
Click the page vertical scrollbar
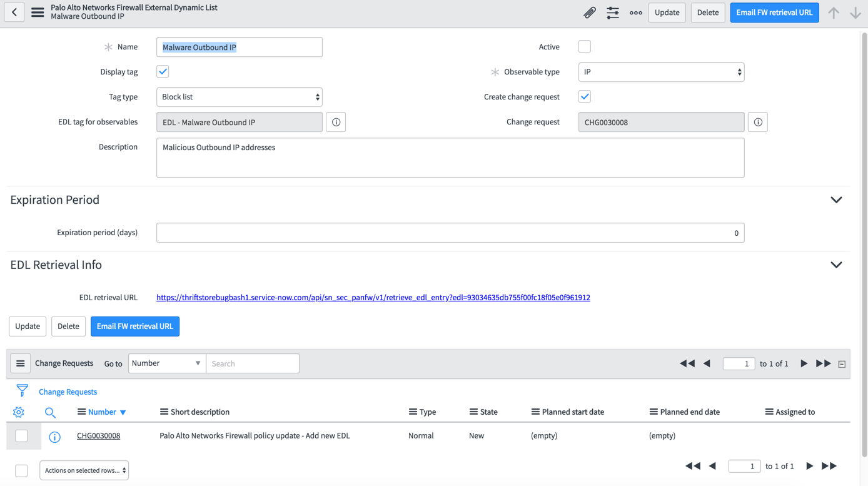864,244
